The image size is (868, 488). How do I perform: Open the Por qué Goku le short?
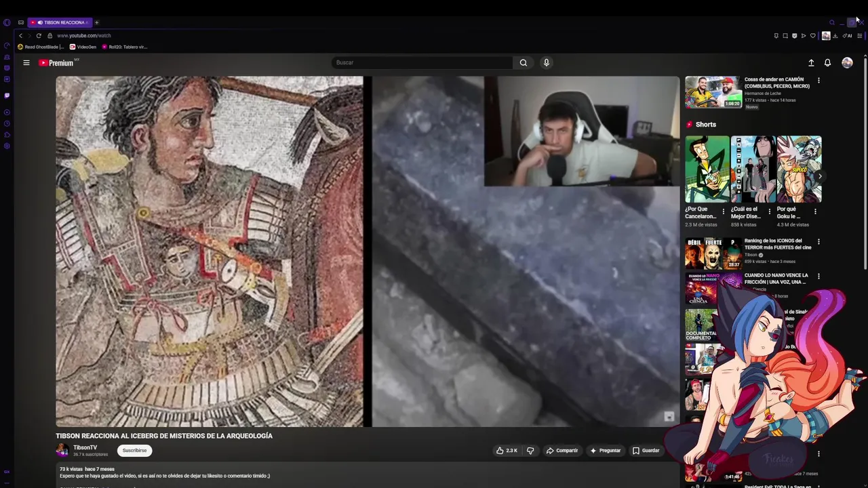coord(799,169)
